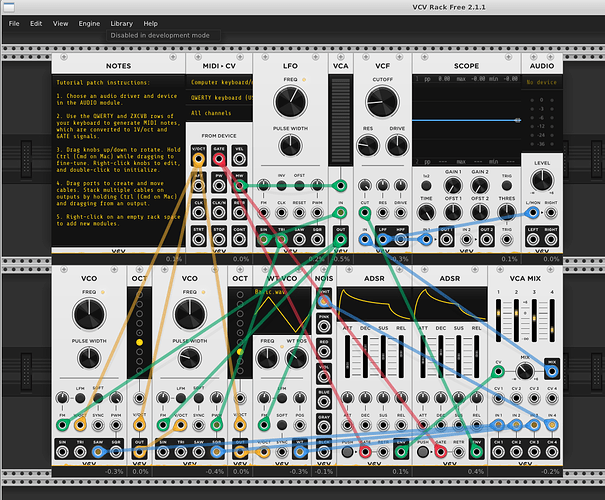This screenshot has height=500, width=605.
Task: Click the PUSH button on the first ADSR
Action: pyautogui.click(x=347, y=451)
